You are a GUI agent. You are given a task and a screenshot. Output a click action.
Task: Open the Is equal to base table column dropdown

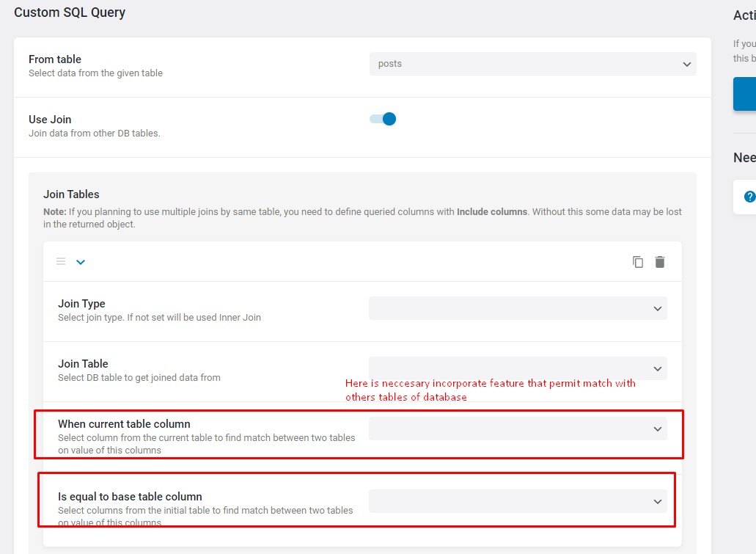[518, 501]
